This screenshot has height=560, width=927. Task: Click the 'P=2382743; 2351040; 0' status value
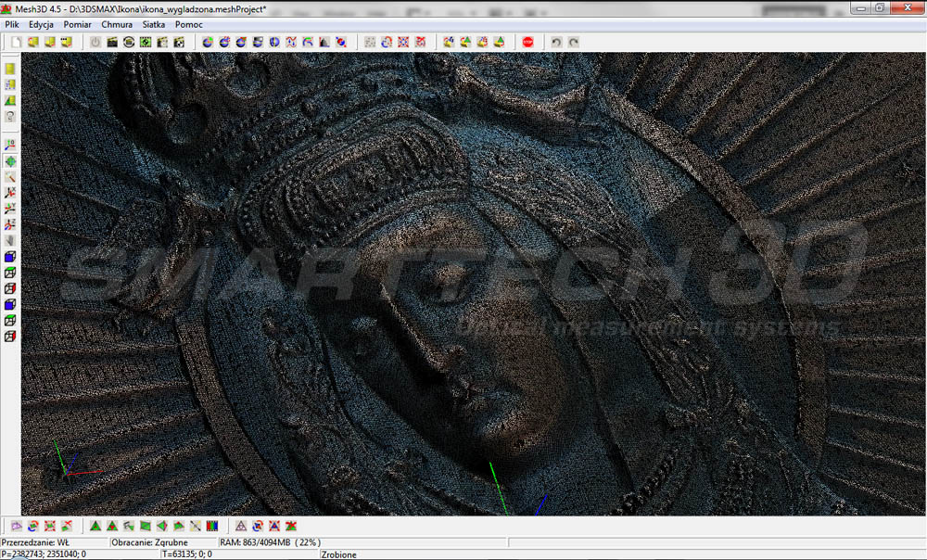tap(44, 554)
